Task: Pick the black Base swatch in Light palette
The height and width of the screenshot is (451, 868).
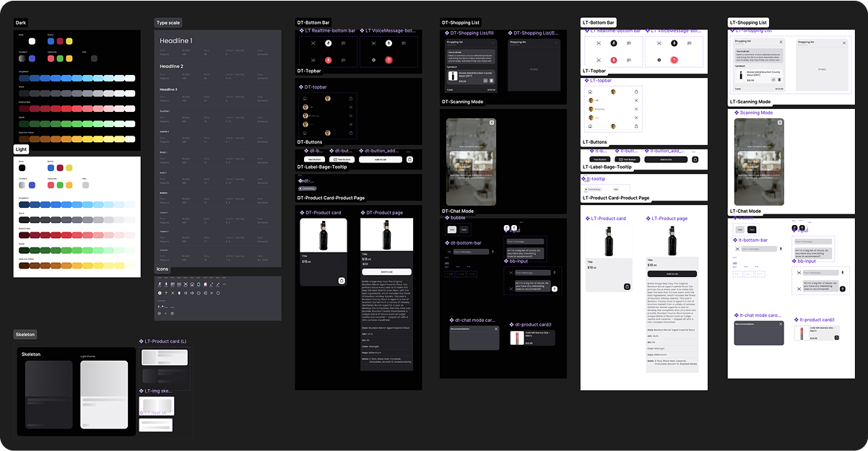Action: [x=22, y=167]
